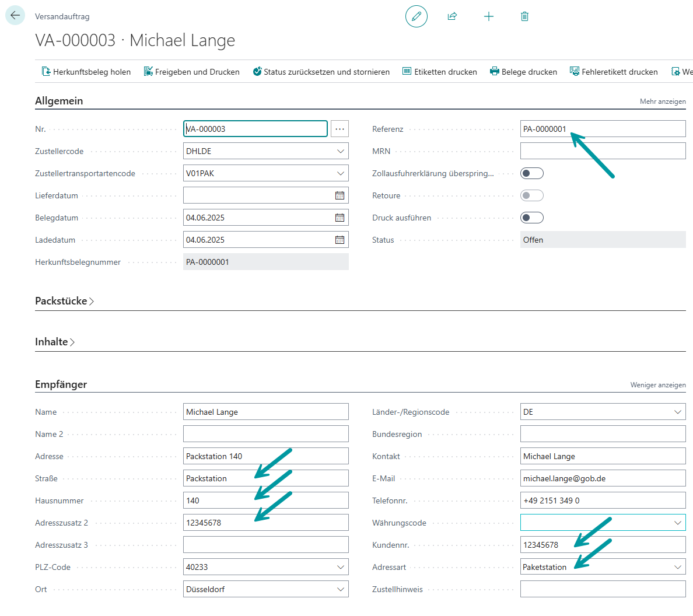
Task: Click the ellipsis button next to Nr.
Action: pyautogui.click(x=339, y=129)
